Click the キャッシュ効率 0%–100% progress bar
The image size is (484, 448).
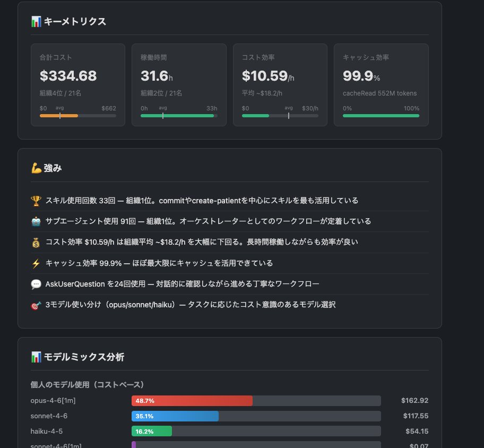(381, 116)
